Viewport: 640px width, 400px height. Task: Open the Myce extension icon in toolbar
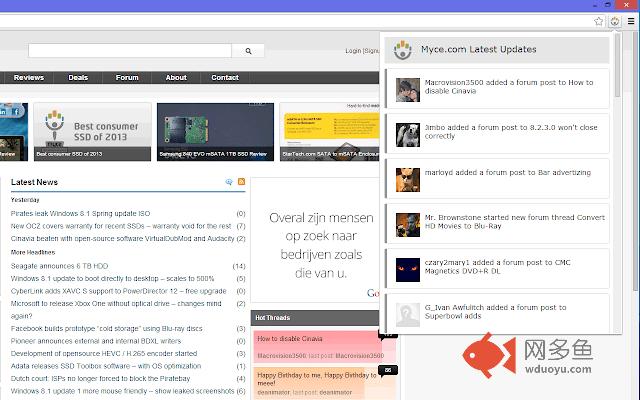pyautogui.click(x=615, y=21)
